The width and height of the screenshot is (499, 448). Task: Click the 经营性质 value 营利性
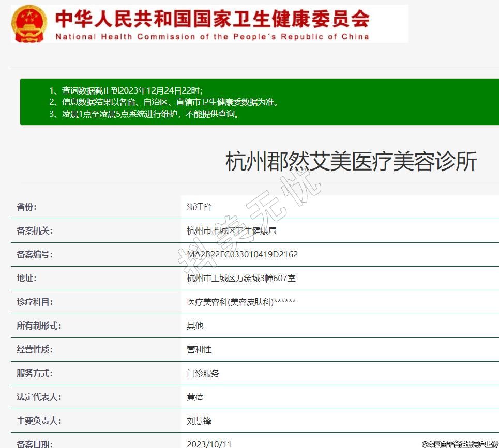click(199, 349)
